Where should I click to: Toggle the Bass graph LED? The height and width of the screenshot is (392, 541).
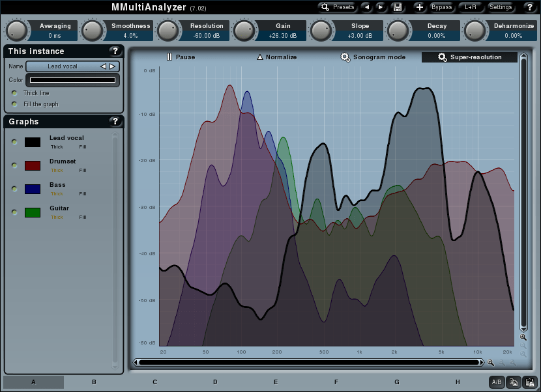click(x=14, y=189)
